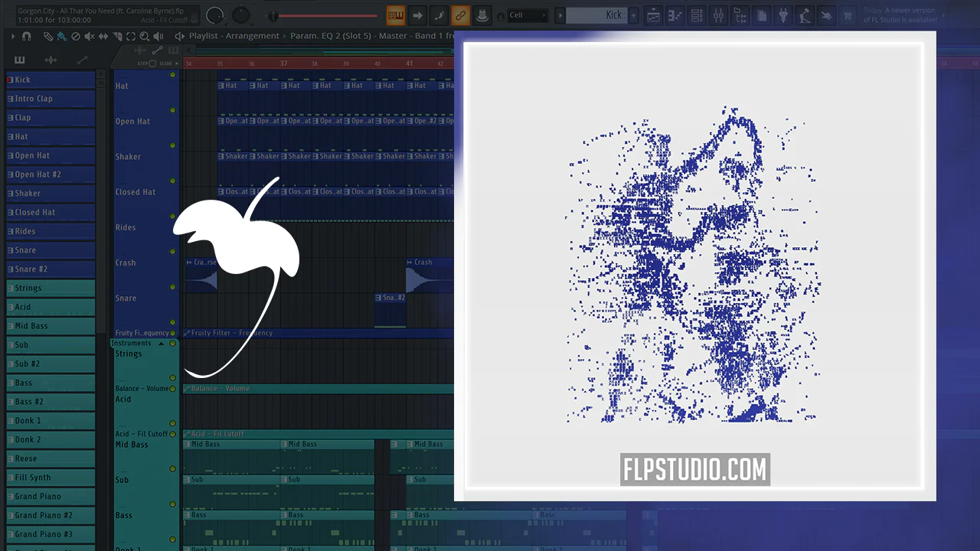Select the Donk 2 pattern in picker
The image size is (980, 551).
pyautogui.click(x=51, y=439)
